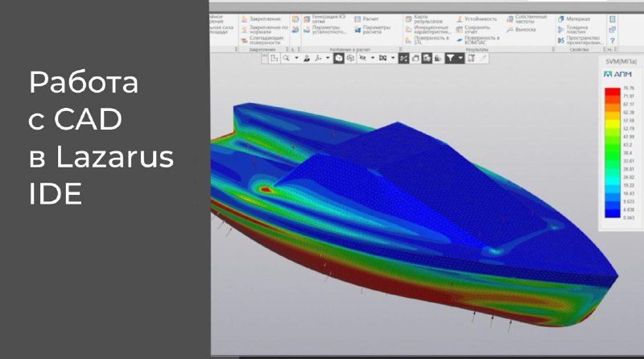Image resolution: width=644 pixels, height=359 pixels.
Task: Click the zoom magnifier tool
Action: click(x=287, y=58)
